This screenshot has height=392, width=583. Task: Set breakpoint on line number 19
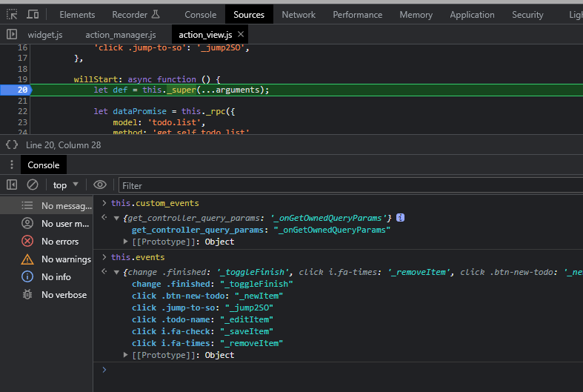pyautogui.click(x=22, y=79)
